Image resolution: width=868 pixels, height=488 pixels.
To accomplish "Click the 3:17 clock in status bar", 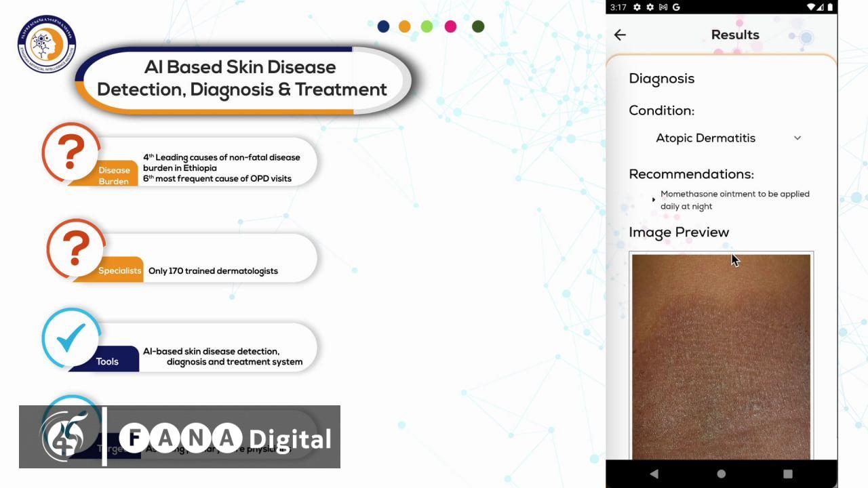I will [618, 7].
